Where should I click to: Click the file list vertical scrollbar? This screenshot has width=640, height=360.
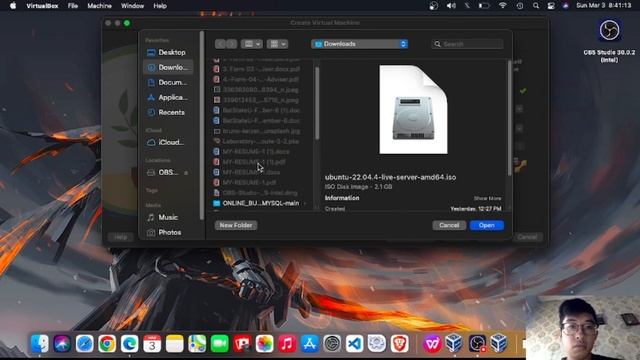point(317,103)
